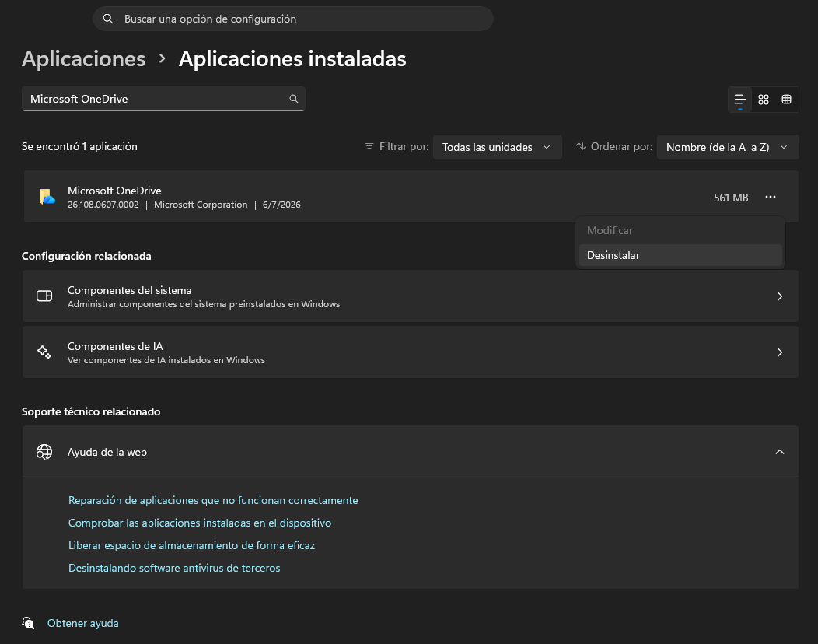Click the 561 MB size value
This screenshot has width=818, height=644.
pos(731,198)
